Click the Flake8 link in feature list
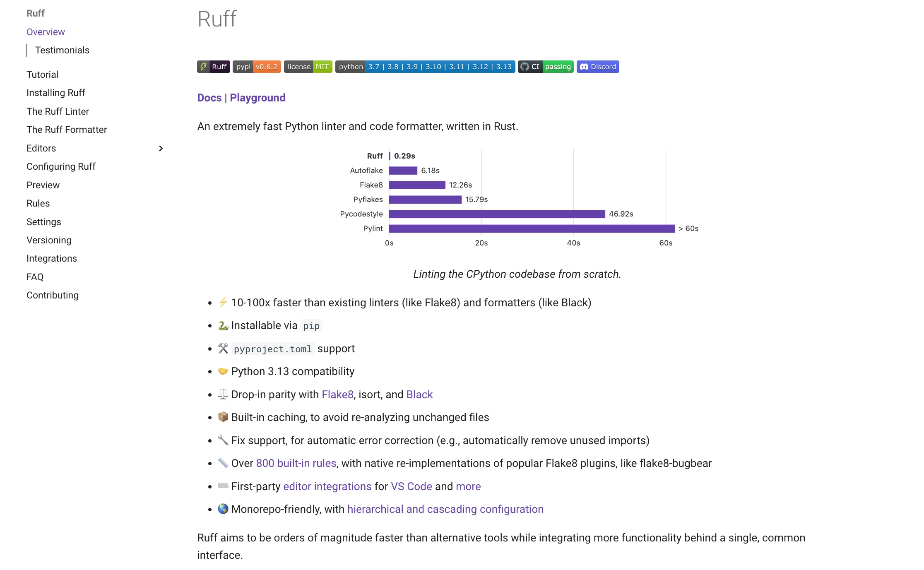Image resolution: width=924 pixels, height=570 pixels. point(337,394)
